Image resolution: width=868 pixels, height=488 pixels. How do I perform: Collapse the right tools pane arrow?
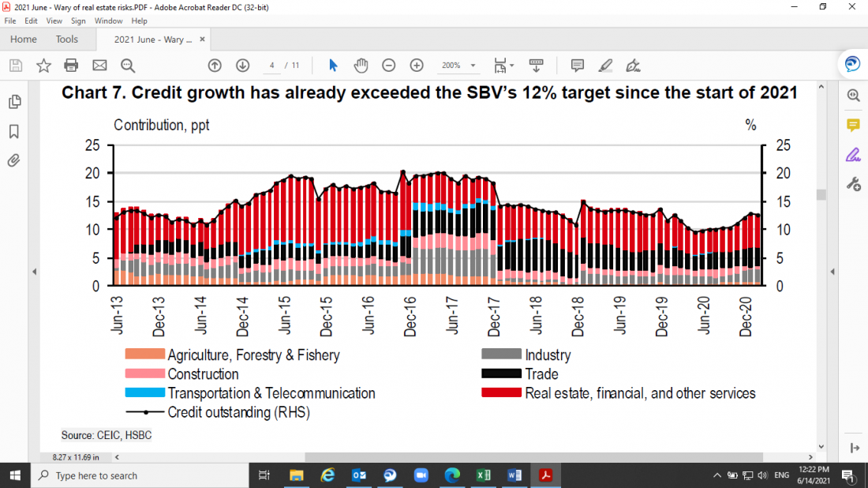(832, 272)
